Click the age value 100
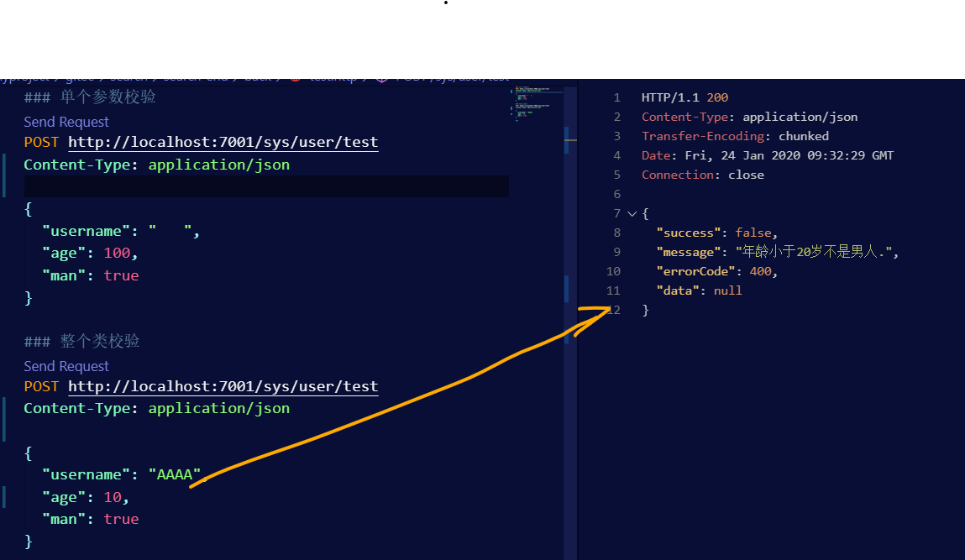 pyautogui.click(x=116, y=253)
